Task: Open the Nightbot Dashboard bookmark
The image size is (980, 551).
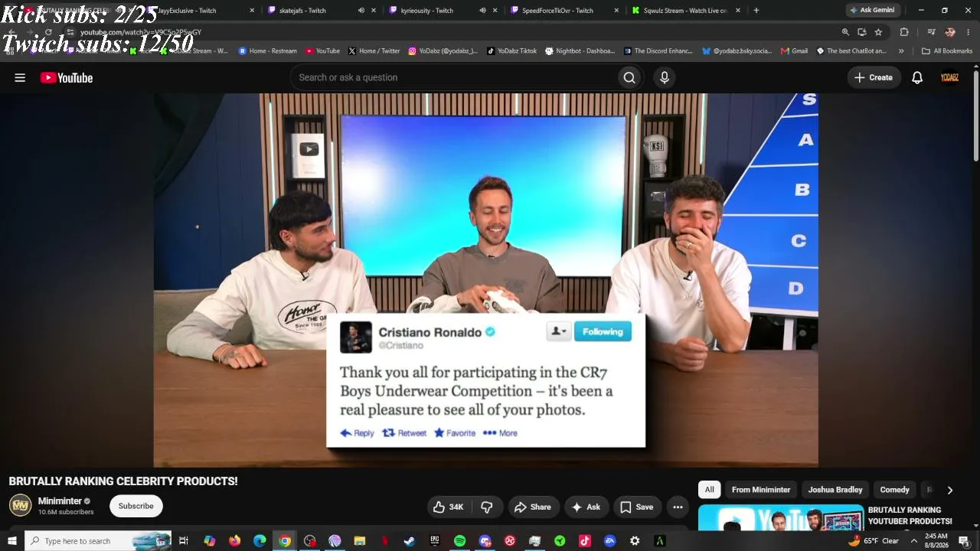Action: point(580,51)
